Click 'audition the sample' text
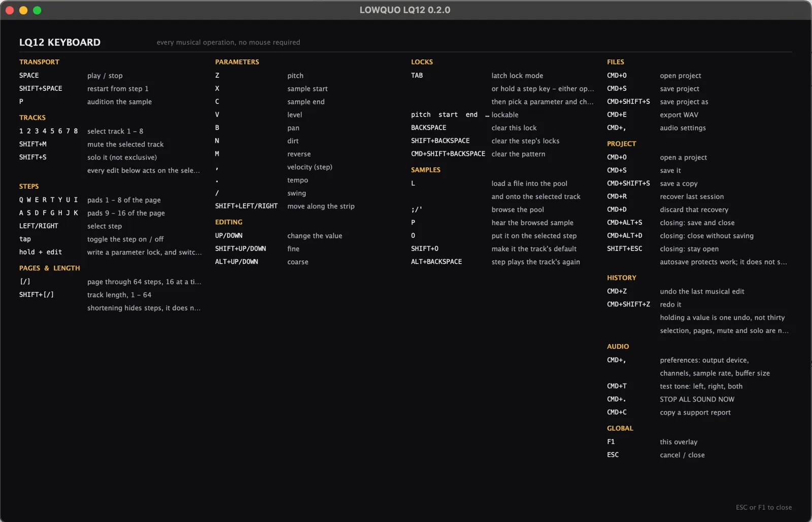This screenshot has width=812, height=522. point(119,101)
